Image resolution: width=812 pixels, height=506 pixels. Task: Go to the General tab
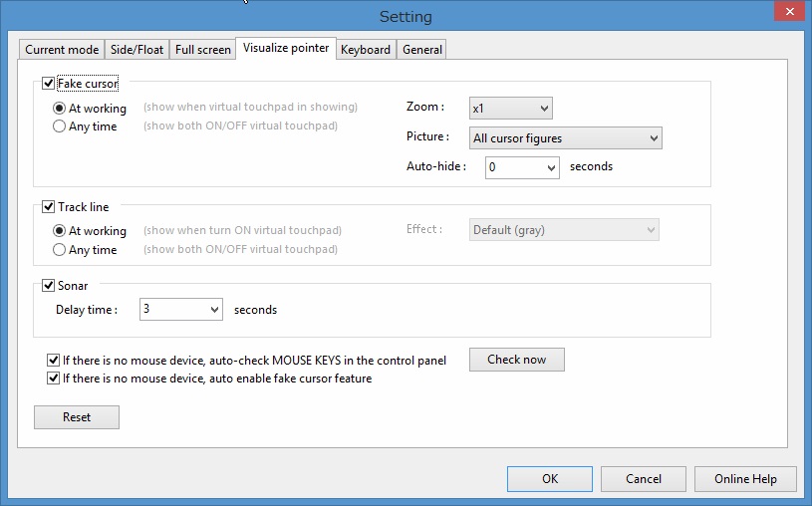422,50
